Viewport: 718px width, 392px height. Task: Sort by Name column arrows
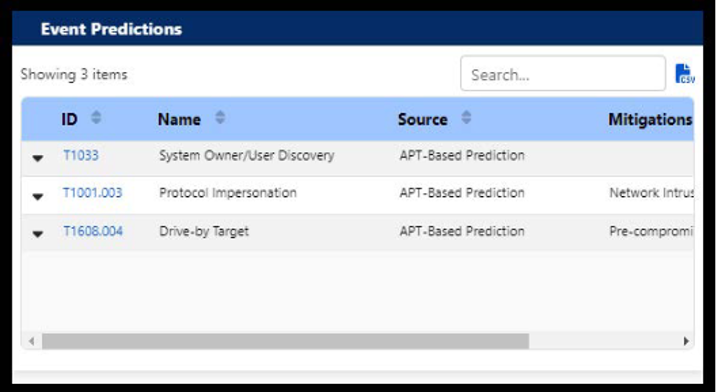coord(220,117)
